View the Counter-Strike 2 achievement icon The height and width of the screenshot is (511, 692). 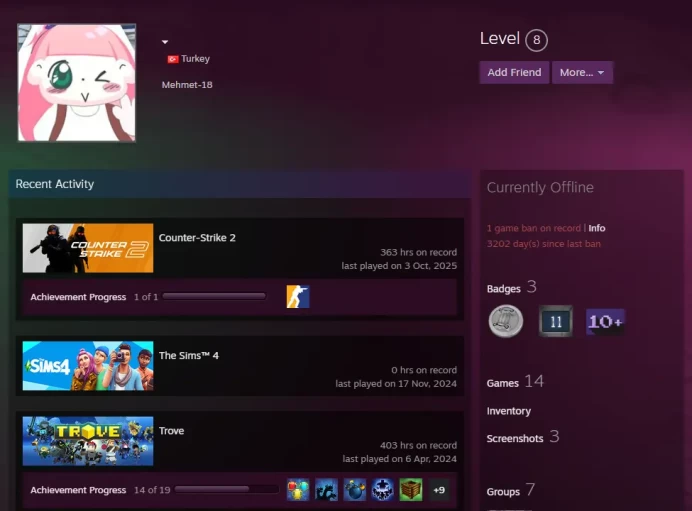298,297
